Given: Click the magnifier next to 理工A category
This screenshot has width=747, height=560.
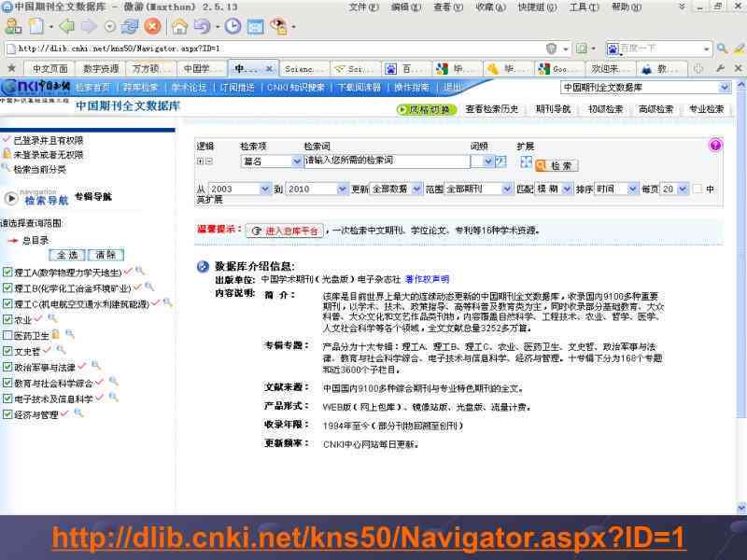Looking at the screenshot, I should tap(139, 271).
